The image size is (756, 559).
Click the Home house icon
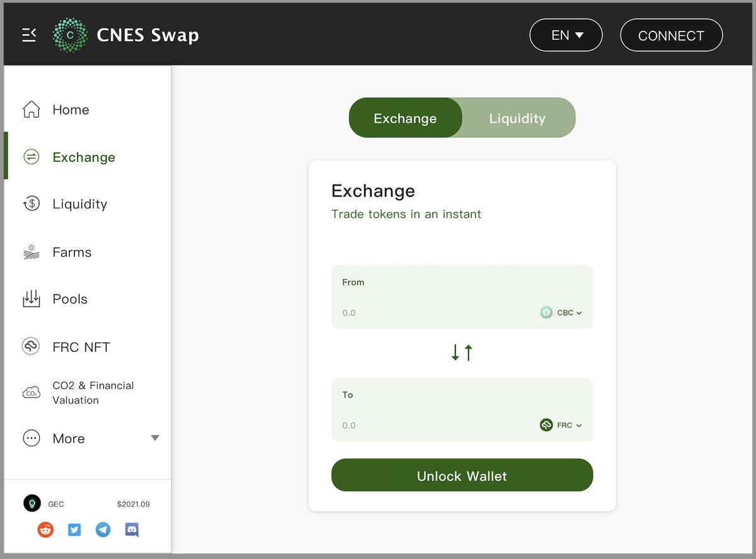tap(31, 110)
